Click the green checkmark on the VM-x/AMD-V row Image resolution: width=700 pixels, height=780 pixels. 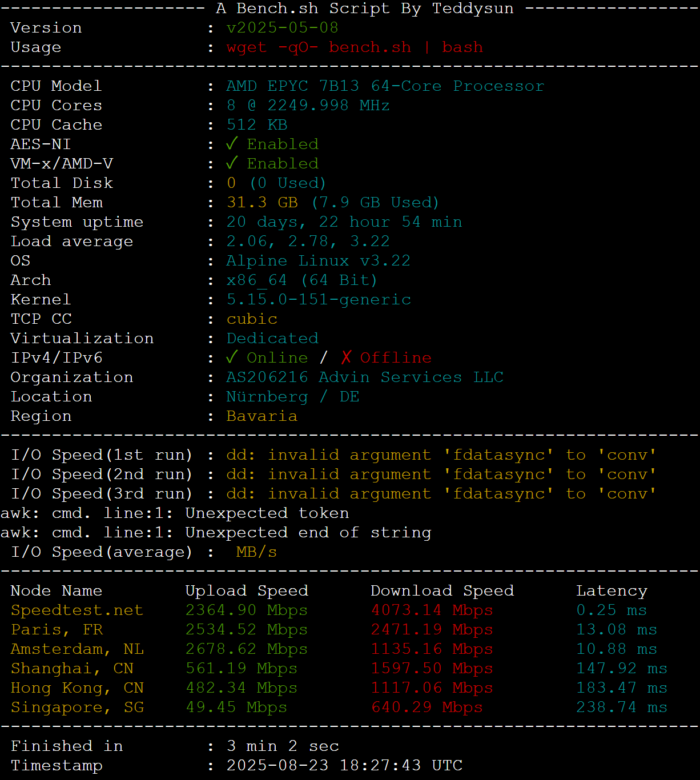tap(231, 163)
